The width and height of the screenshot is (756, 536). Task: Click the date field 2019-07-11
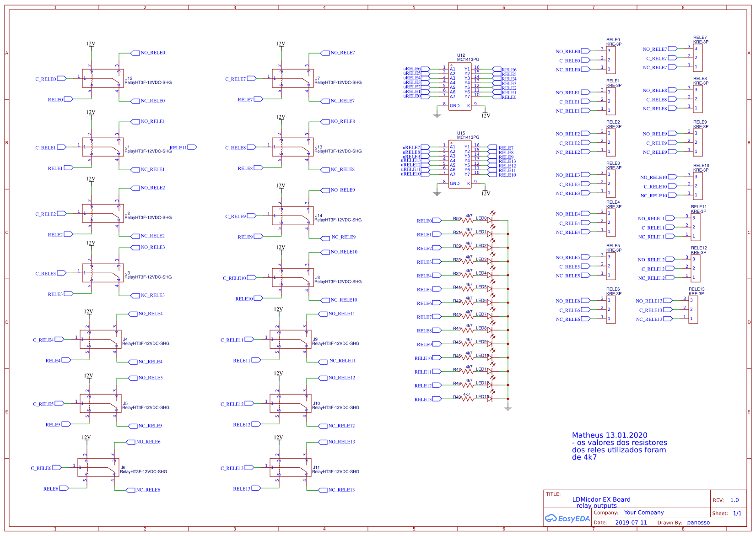click(632, 522)
